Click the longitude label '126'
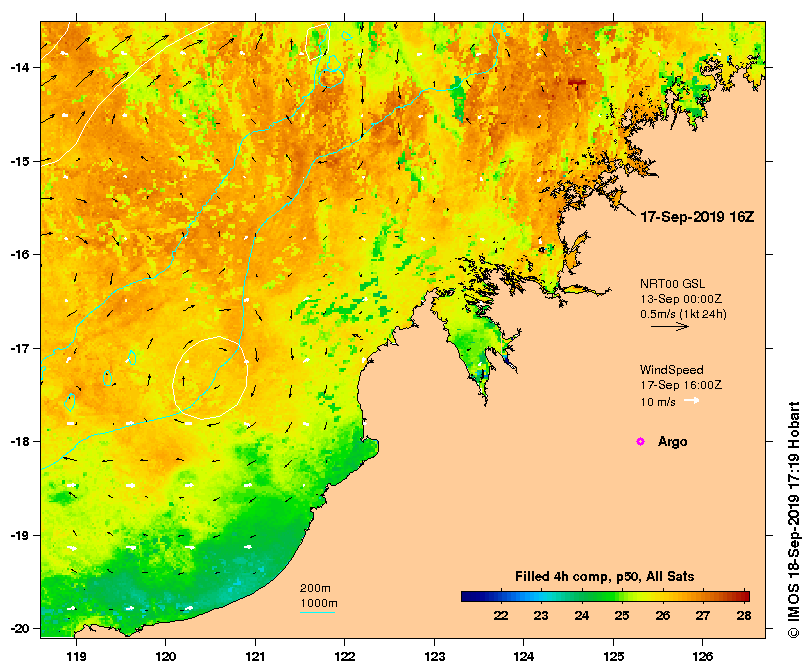 pos(703,657)
